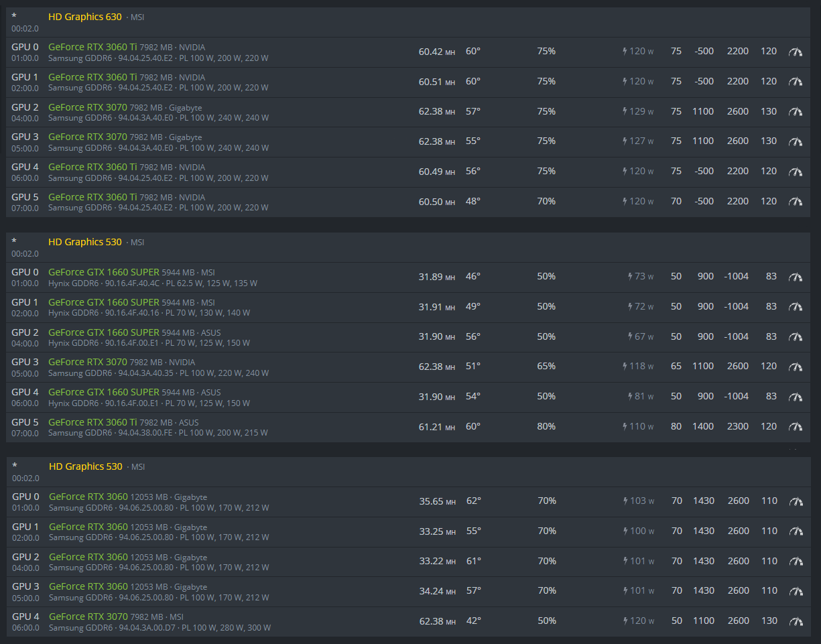Open tuning gauge for the 31.89 MH GTX 1660

[796, 277]
